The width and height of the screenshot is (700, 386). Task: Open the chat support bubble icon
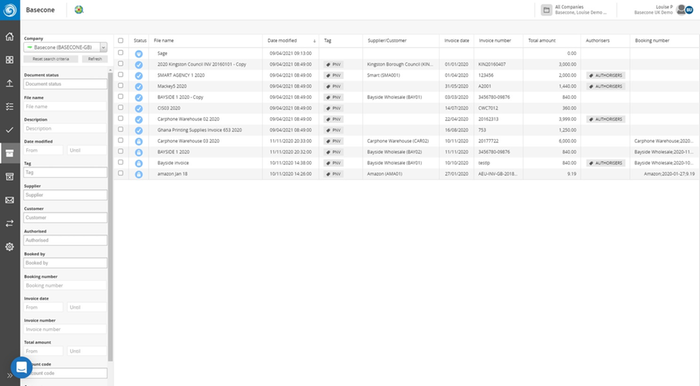pos(21,367)
